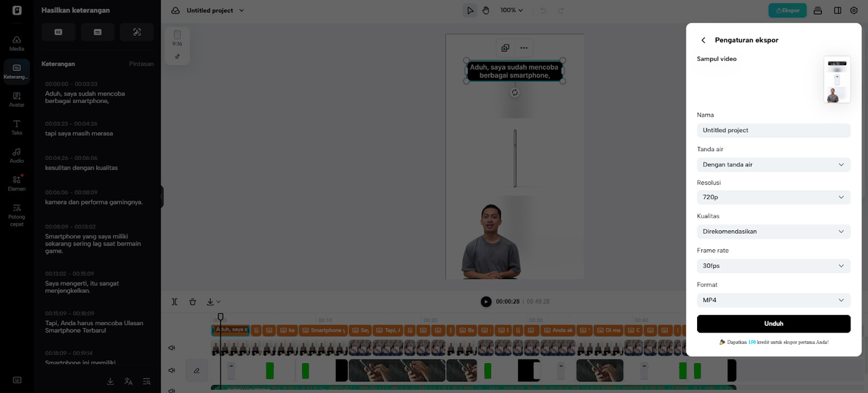Click the Unduh download button
Viewport: 868px width, 393px height.
click(773, 324)
